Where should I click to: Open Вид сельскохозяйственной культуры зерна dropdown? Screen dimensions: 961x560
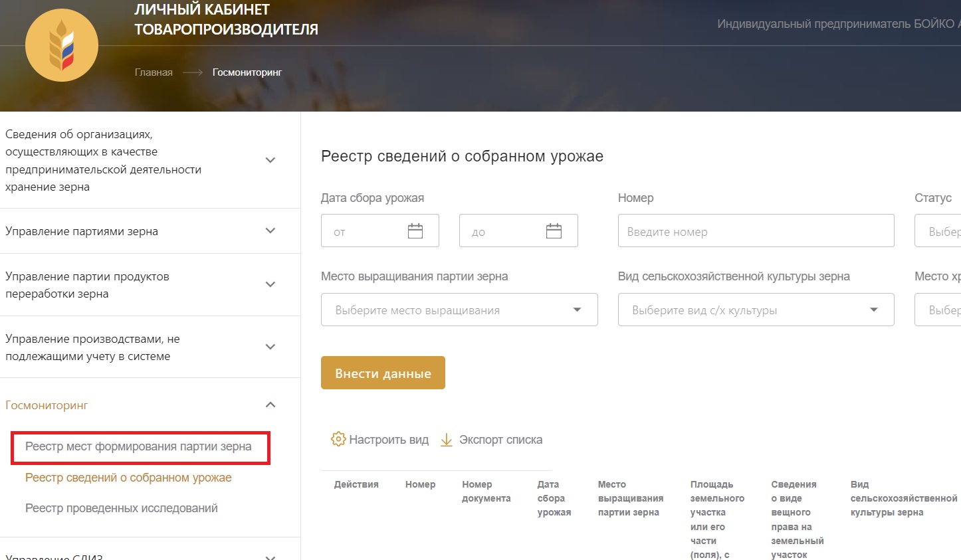tap(756, 310)
